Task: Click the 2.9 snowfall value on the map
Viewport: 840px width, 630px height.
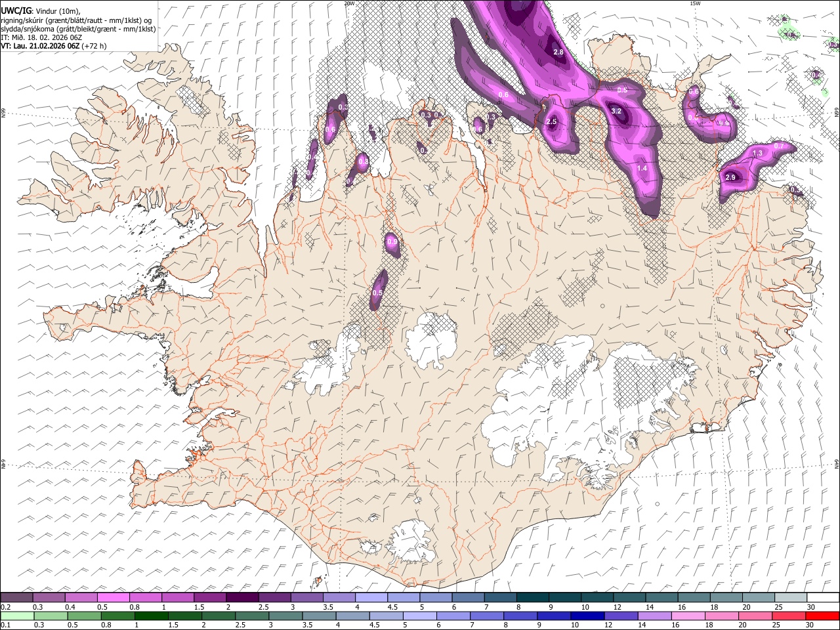Action: pyautogui.click(x=730, y=177)
